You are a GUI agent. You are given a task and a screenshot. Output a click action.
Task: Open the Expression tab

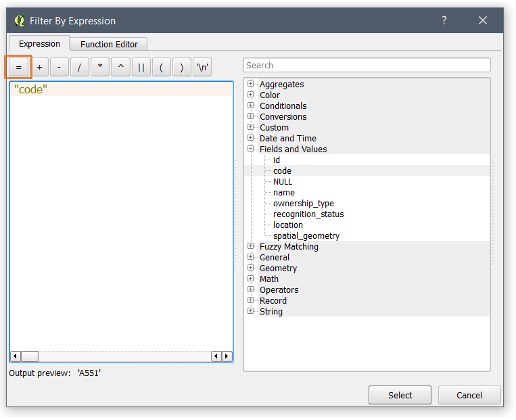click(x=39, y=44)
